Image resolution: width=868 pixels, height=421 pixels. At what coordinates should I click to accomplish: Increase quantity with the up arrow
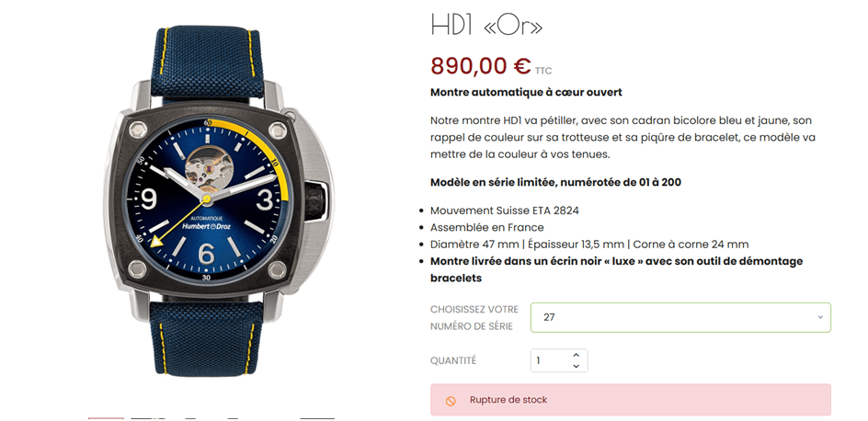(x=576, y=355)
